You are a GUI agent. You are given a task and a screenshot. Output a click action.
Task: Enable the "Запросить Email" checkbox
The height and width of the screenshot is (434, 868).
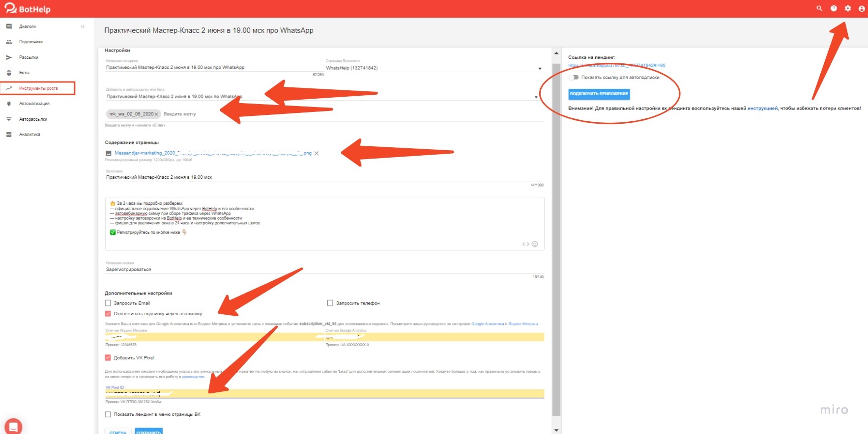pyautogui.click(x=108, y=303)
